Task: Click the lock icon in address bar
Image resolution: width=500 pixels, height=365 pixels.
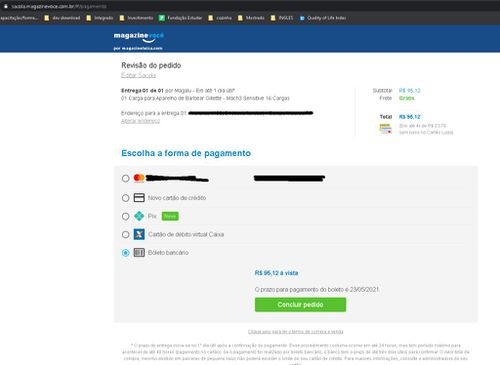Action: click(5, 6)
